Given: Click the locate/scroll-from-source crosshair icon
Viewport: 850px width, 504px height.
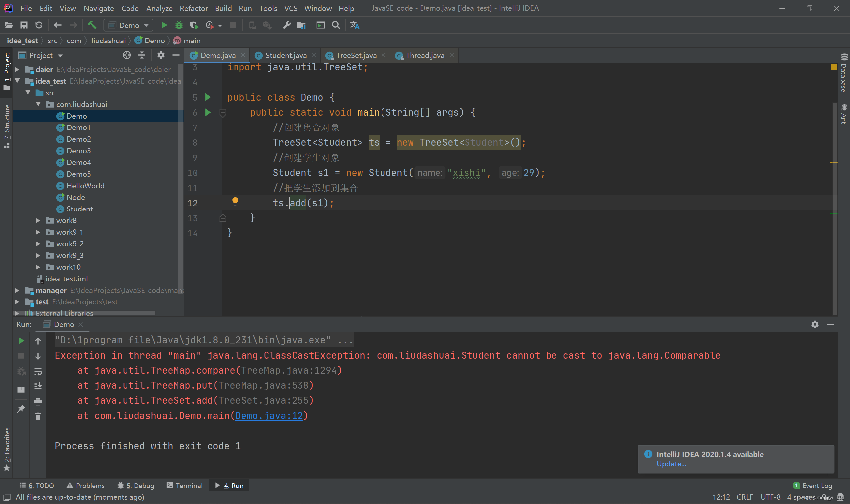Looking at the screenshot, I should pyautogui.click(x=127, y=55).
